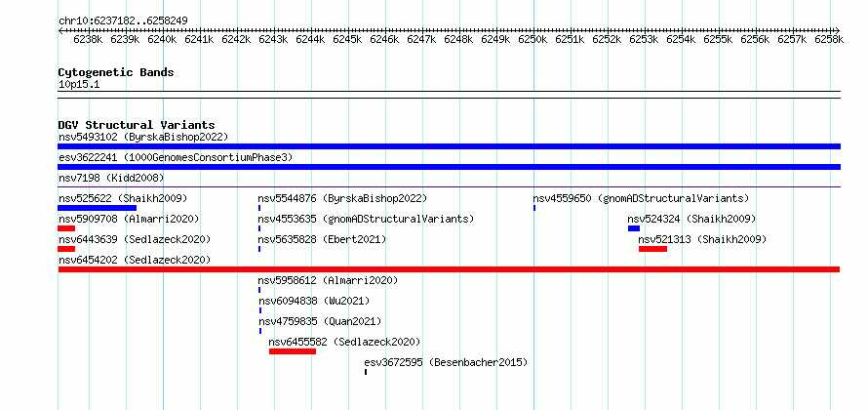Select the blue bar under nsv5493102
The height and width of the screenshot is (410, 868).
449,146
